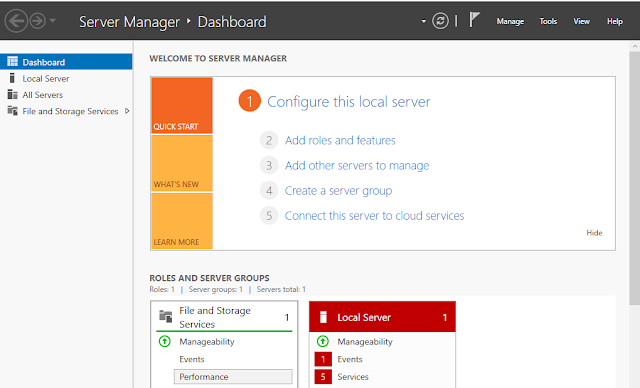Open Events under Local Server tile
Screen dimensions: 640x388
[350, 359]
